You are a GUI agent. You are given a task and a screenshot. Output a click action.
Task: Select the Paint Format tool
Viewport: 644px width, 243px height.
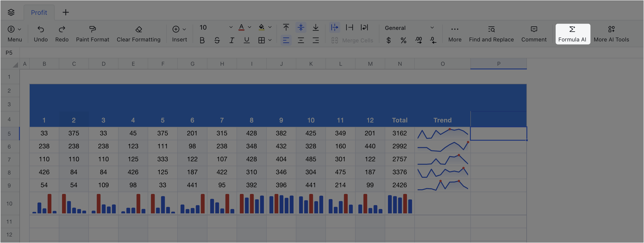tap(93, 33)
